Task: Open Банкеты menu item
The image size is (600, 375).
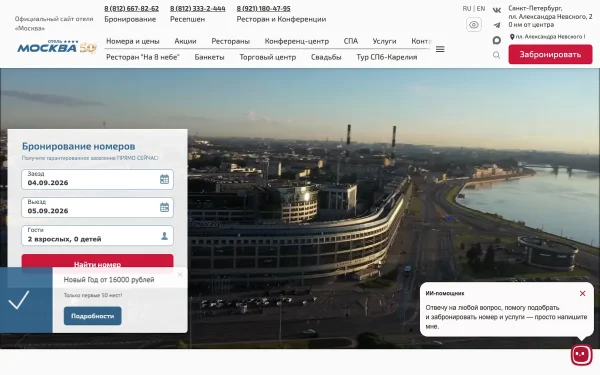Action: [x=209, y=57]
